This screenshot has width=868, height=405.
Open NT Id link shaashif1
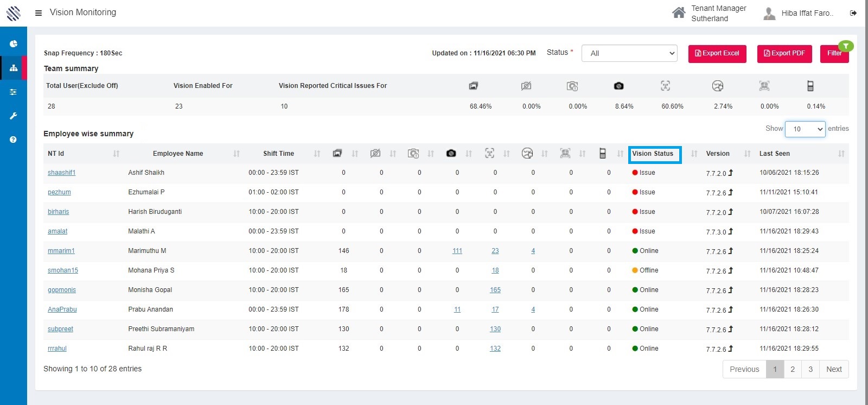61,173
